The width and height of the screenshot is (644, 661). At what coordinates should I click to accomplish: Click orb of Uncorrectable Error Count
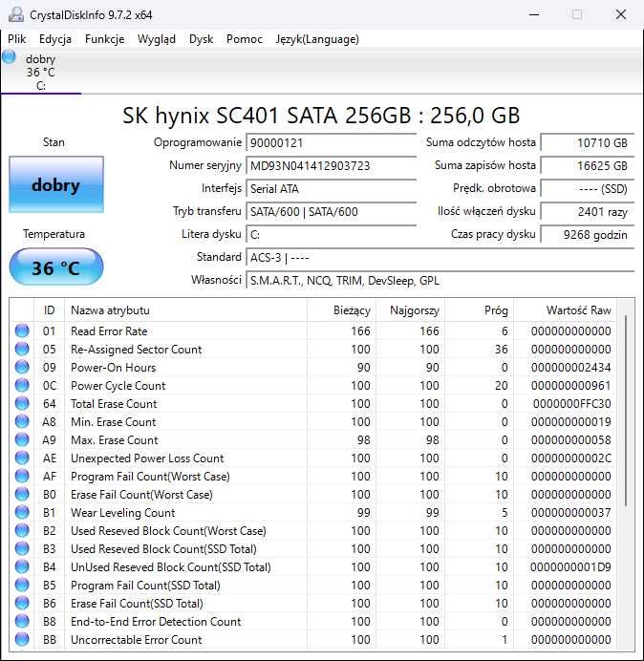pyautogui.click(x=22, y=639)
